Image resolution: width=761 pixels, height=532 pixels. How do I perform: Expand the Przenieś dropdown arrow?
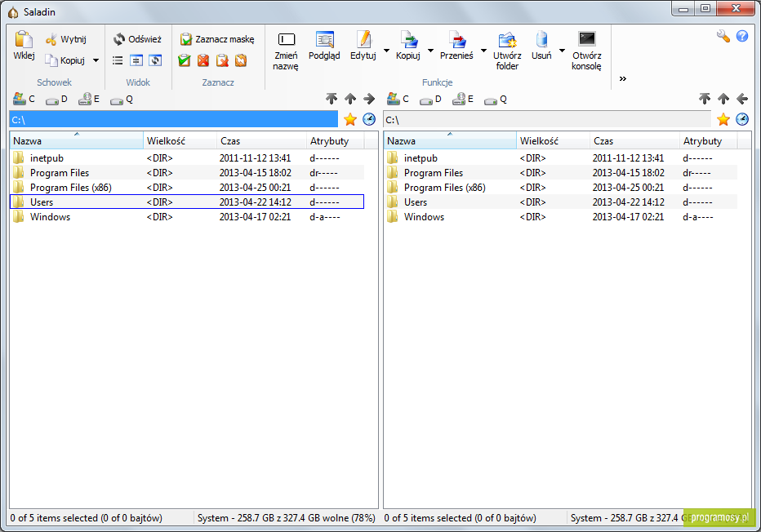point(484,51)
